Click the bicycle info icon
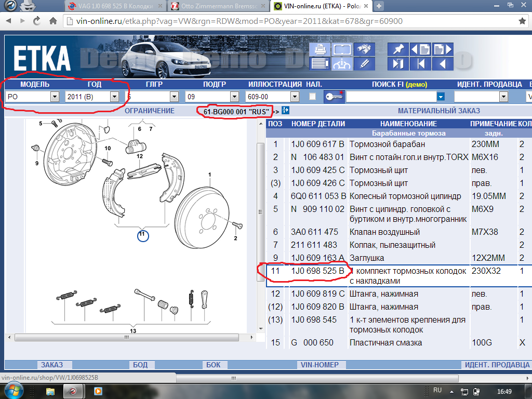The image size is (532, 399). (x=342, y=64)
